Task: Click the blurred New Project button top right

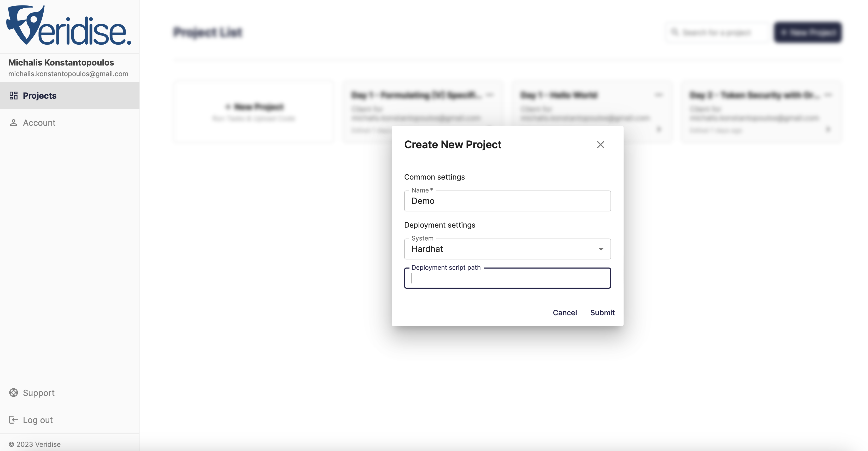Action: (x=808, y=32)
